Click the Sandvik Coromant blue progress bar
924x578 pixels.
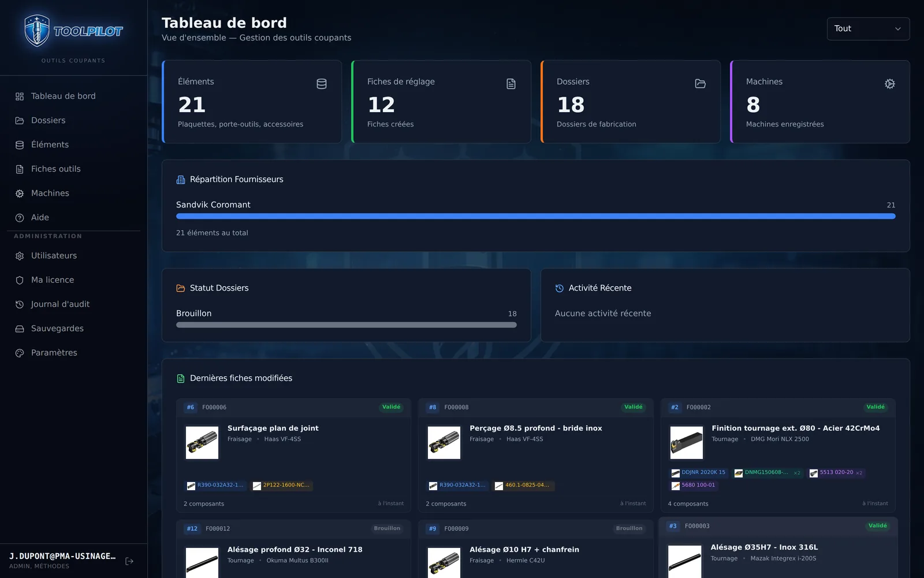535,216
